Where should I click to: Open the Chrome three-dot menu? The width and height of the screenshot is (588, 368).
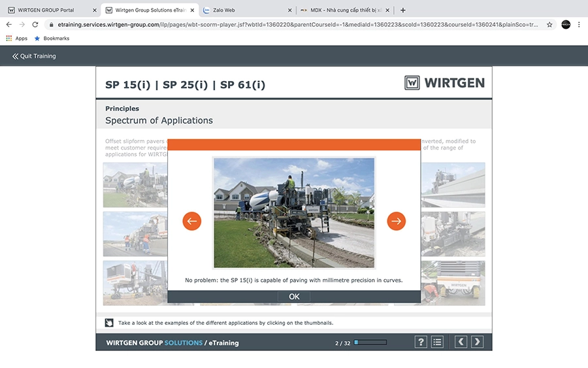pyautogui.click(x=579, y=24)
